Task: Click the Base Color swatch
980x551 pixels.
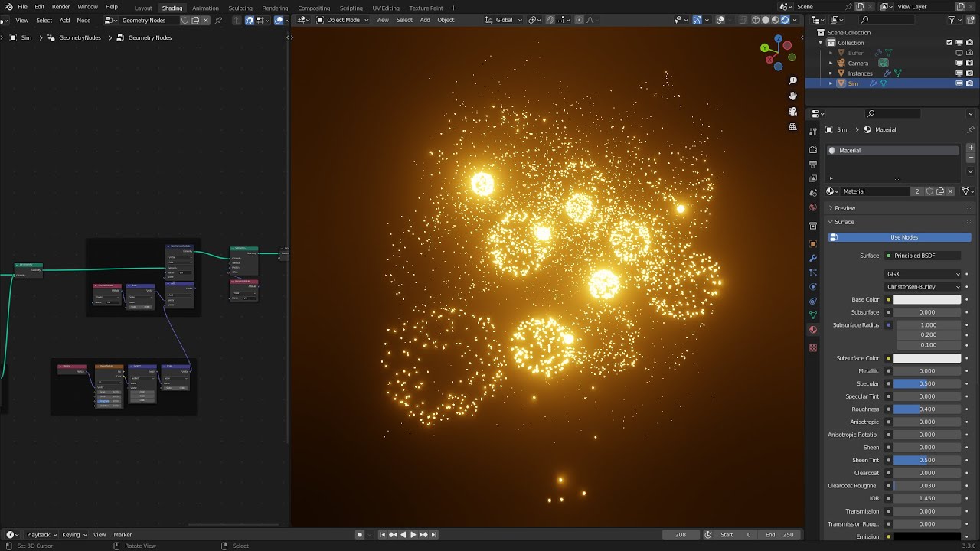Action: 927,299
